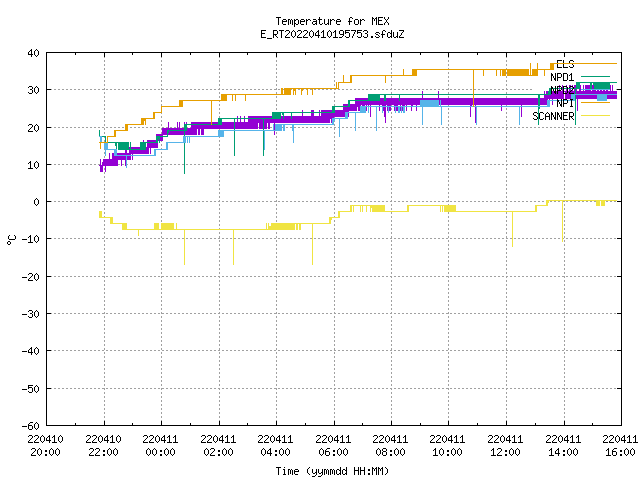
Task: Click the y-axis label -60
Action: (x=31, y=425)
